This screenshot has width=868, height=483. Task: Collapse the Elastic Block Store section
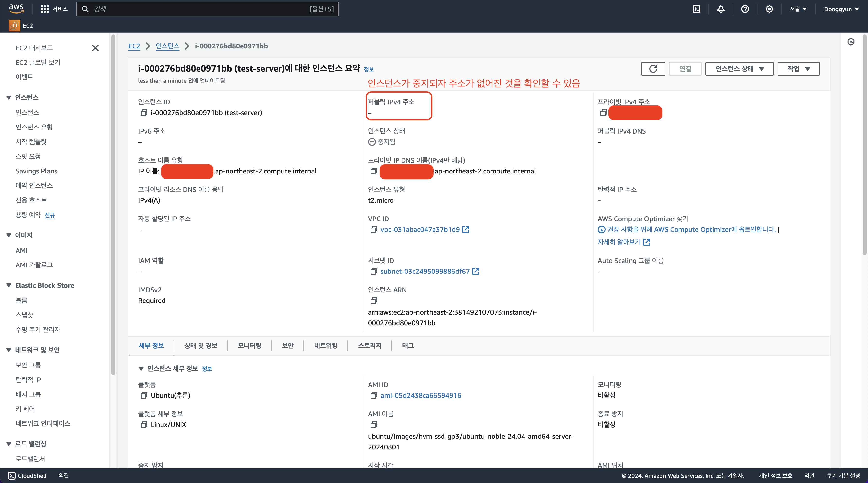(x=9, y=285)
